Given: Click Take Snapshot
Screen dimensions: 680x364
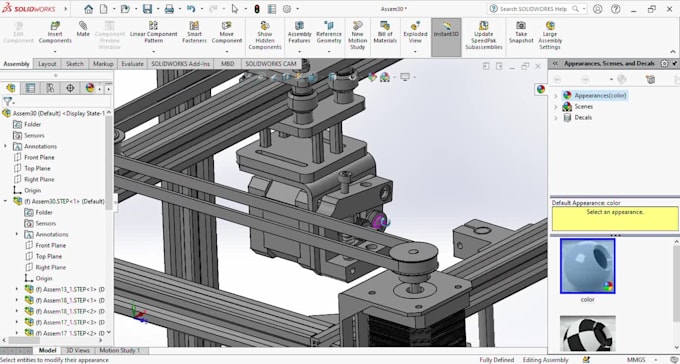Looking at the screenshot, I should coord(521,33).
